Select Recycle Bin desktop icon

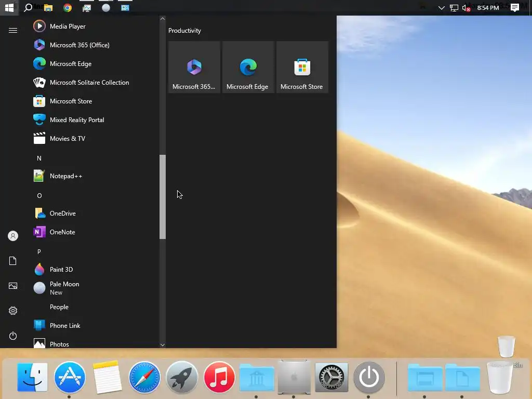[x=506, y=347]
